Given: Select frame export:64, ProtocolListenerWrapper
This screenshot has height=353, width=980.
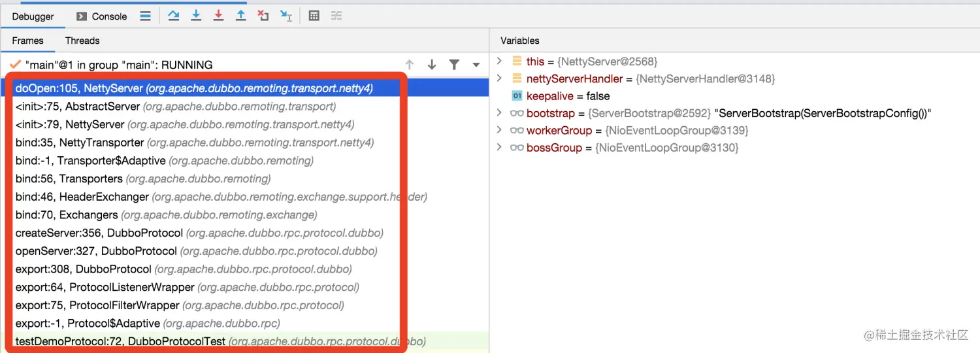Looking at the screenshot, I should coord(244,287).
